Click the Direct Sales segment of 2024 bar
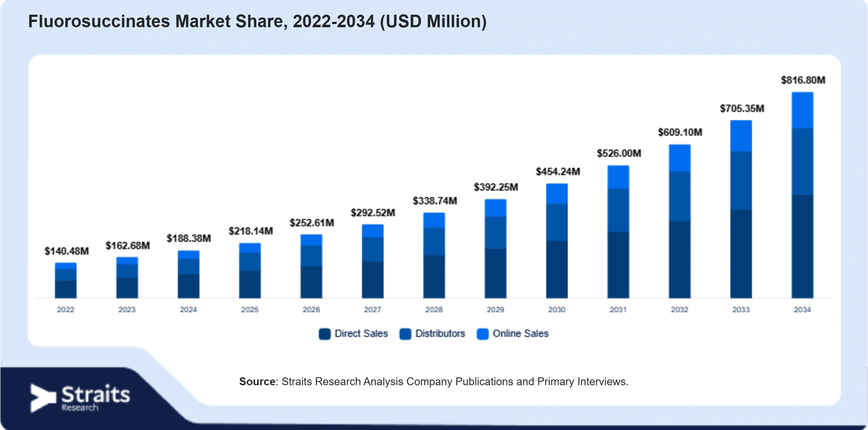 [189, 286]
